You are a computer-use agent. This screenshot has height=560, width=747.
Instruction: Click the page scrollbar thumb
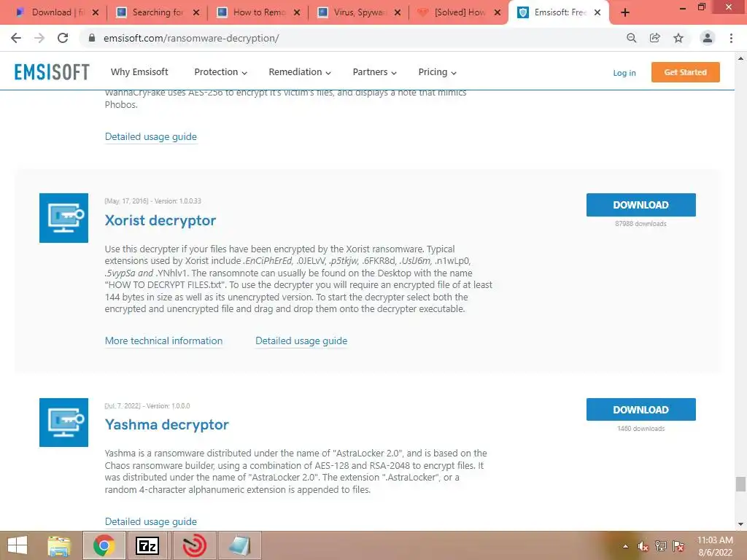(740, 484)
